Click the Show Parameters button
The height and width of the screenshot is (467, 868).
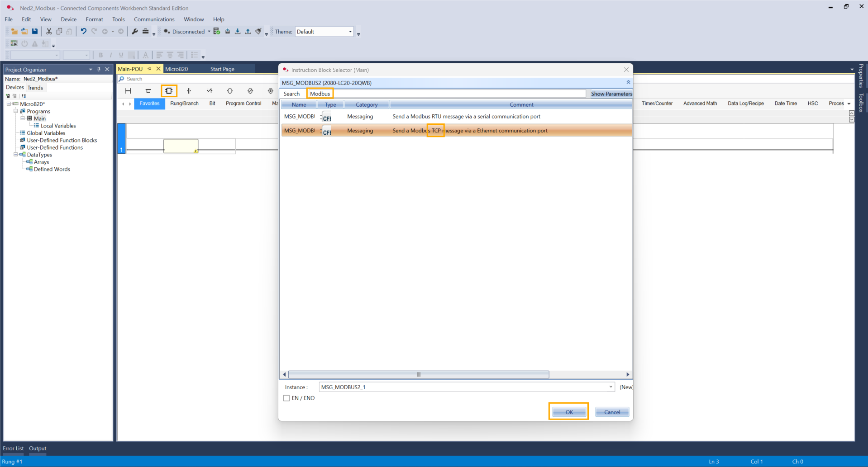click(611, 94)
